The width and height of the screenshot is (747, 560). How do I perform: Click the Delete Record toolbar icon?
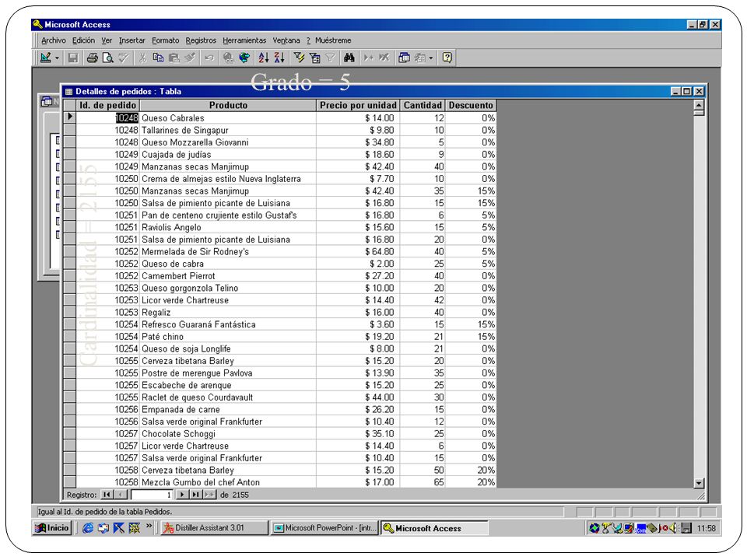(384, 58)
